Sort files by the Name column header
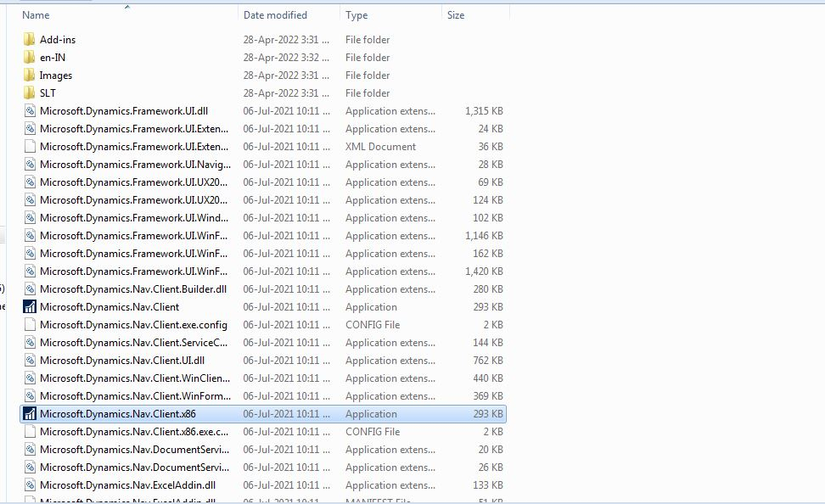825x504 pixels. click(36, 14)
